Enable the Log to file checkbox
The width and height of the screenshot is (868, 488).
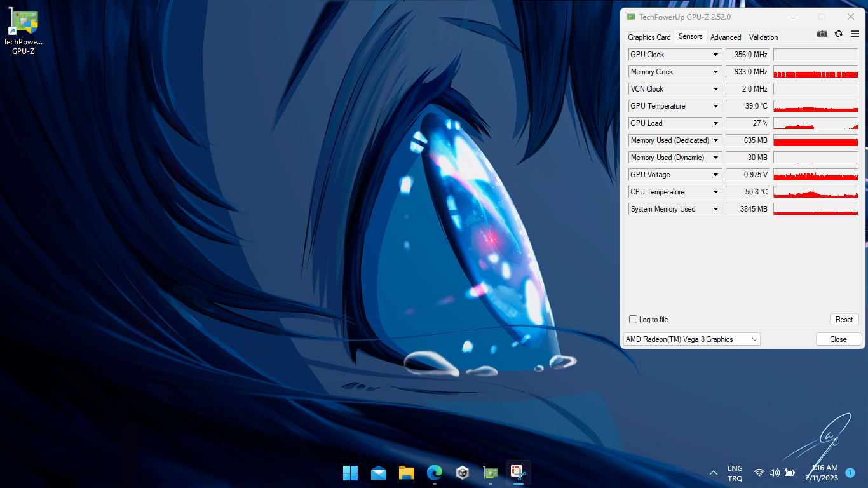633,320
